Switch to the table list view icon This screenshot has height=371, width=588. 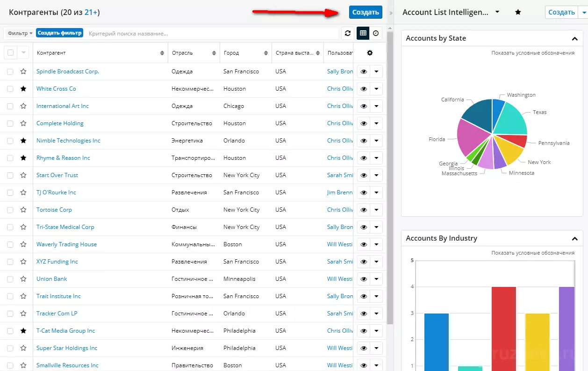point(362,33)
